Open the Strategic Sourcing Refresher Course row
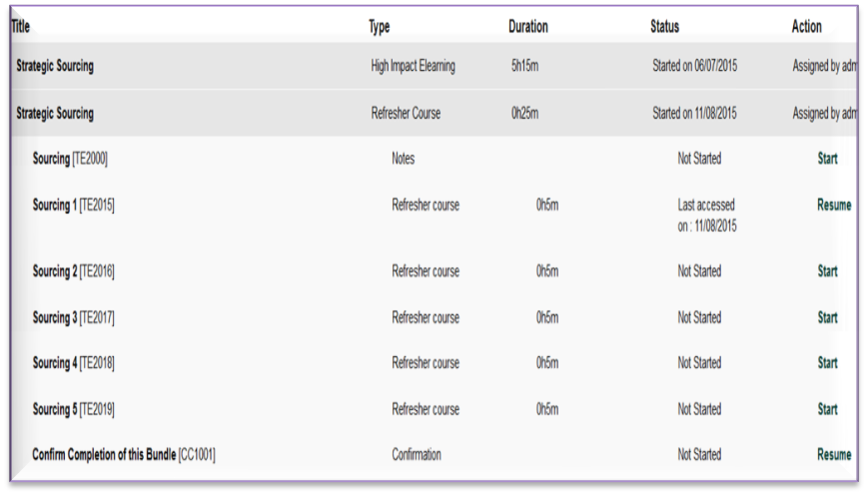 55,114
